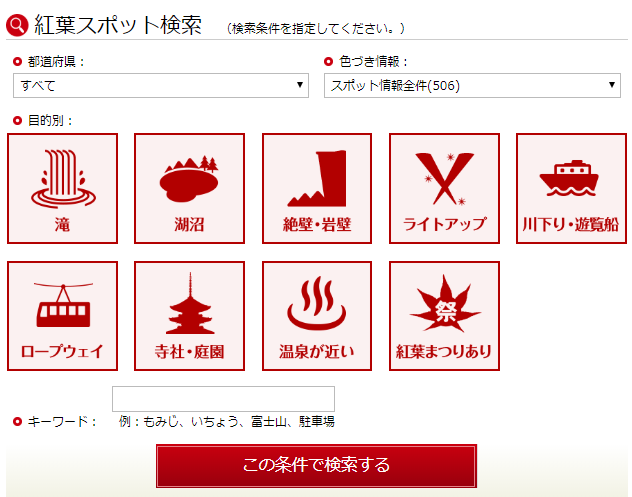
Task: Pick the cliff (絶壁・岩壁) category icon
Action: tap(317, 188)
